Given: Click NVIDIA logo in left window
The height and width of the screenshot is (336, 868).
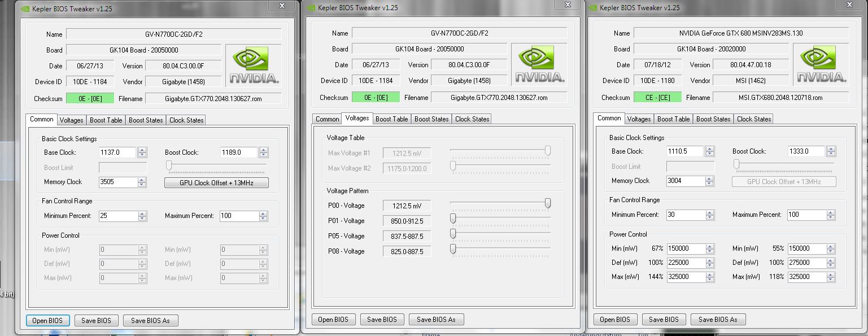Looking at the screenshot, I should coord(254,66).
